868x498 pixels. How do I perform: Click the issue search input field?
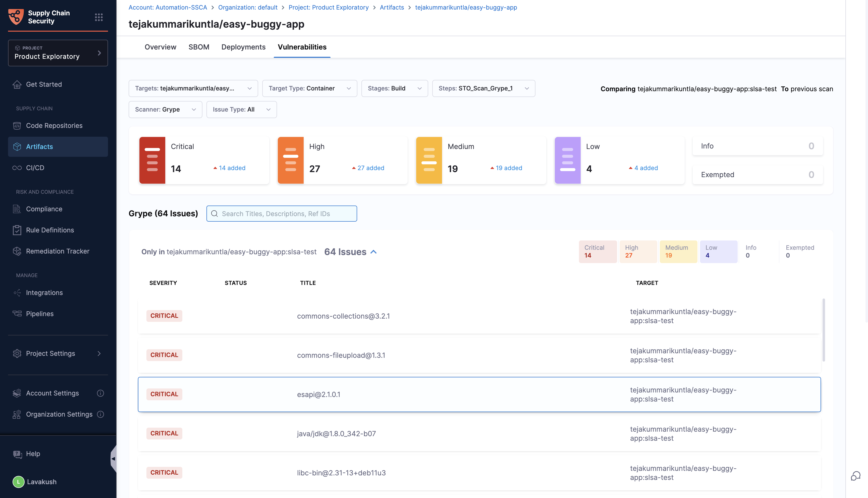pyautogui.click(x=281, y=213)
